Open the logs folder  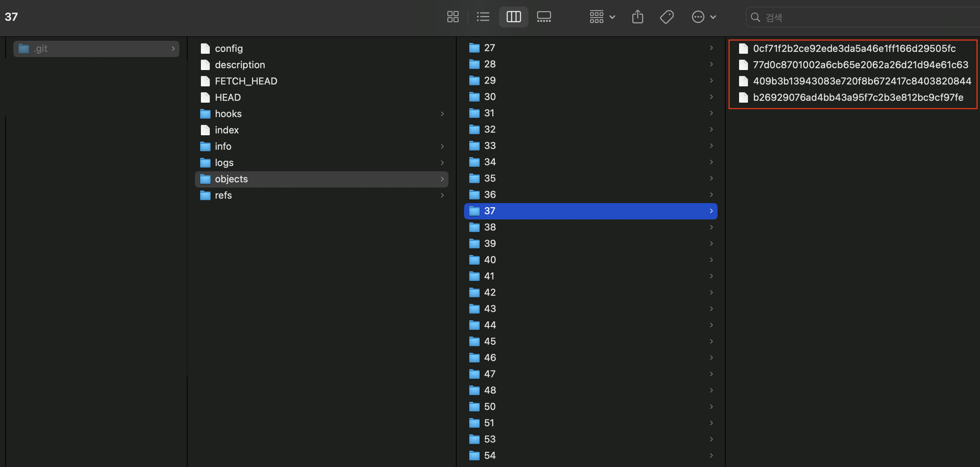tap(224, 163)
